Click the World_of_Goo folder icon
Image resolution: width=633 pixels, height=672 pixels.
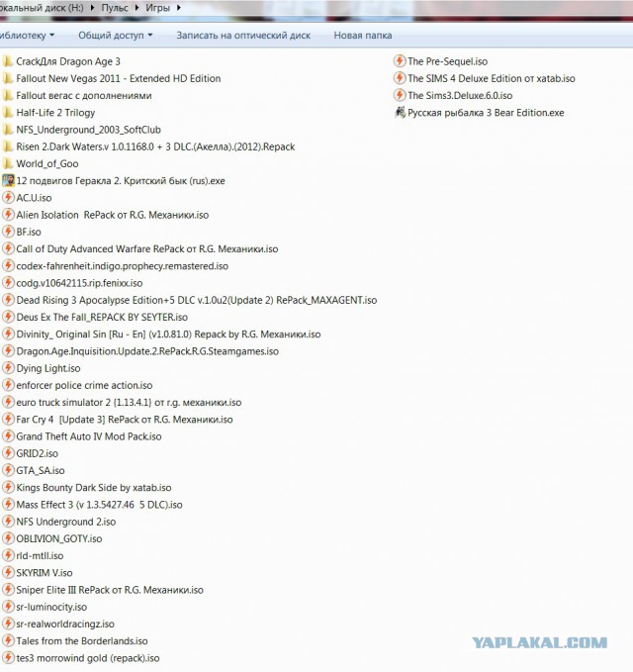tap(7, 163)
